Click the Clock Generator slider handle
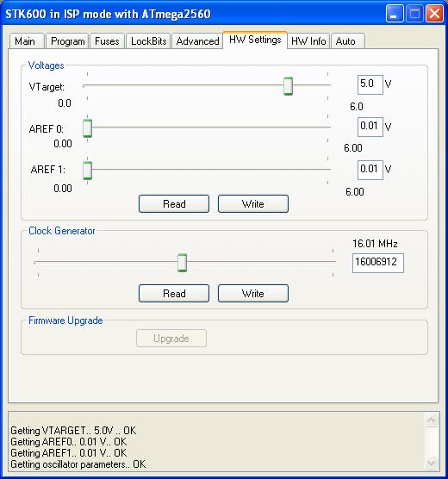The width and height of the screenshot is (448, 479). [182, 263]
